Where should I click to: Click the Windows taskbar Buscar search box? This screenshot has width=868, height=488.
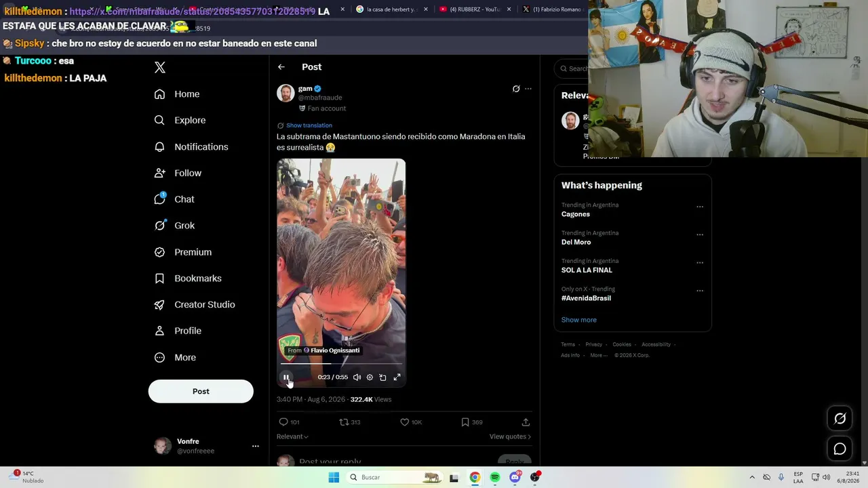pos(395,477)
